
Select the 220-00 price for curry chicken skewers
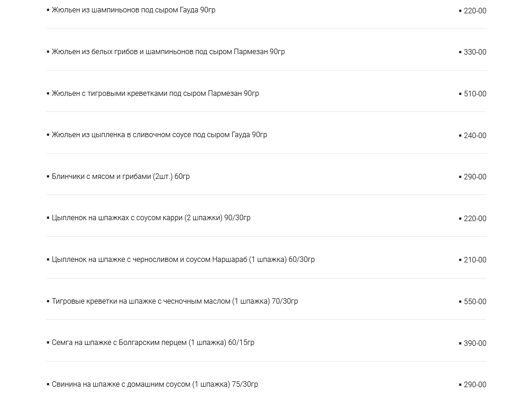coord(474,219)
